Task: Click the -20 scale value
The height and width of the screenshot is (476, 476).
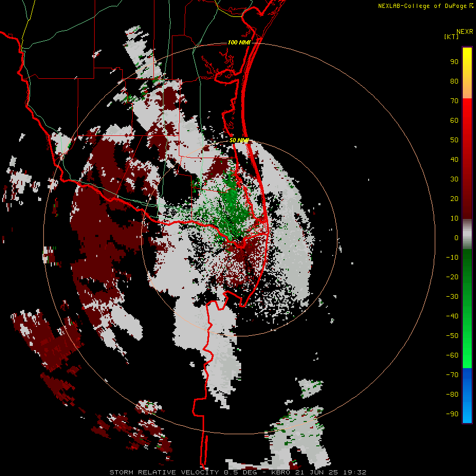Action: (452, 277)
